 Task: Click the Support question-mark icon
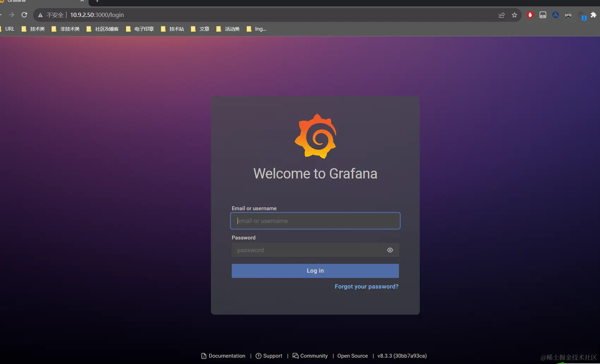point(258,356)
